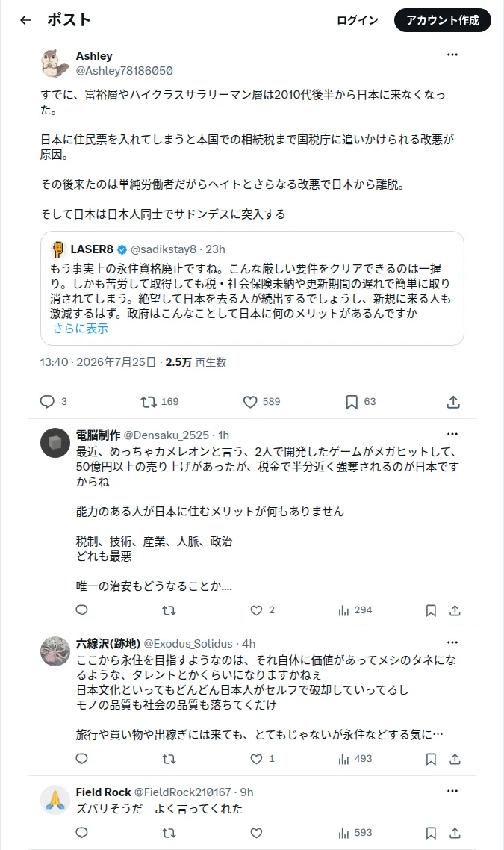Open more options on 電脳制作 reply
The height and width of the screenshot is (850, 504).
[x=452, y=434]
